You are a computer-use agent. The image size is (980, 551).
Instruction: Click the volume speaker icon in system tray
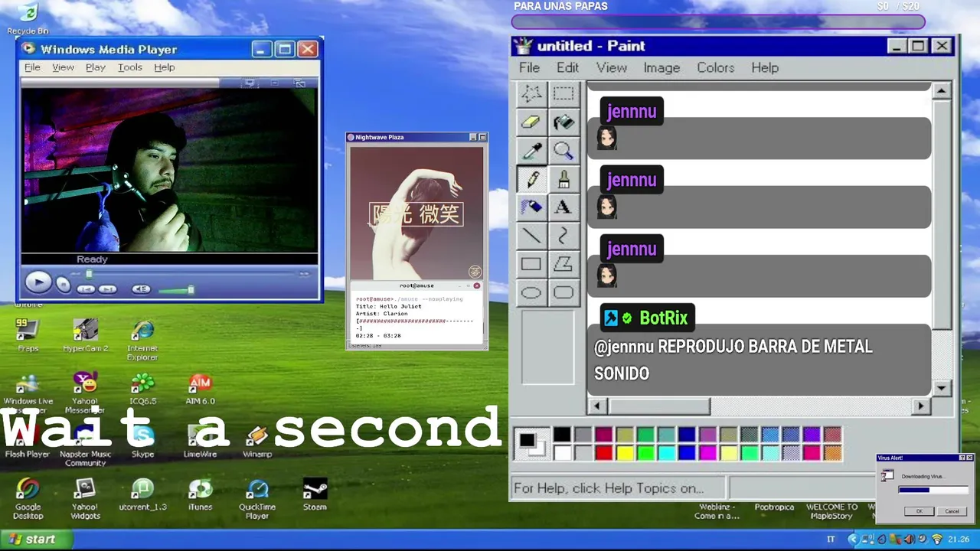point(909,540)
